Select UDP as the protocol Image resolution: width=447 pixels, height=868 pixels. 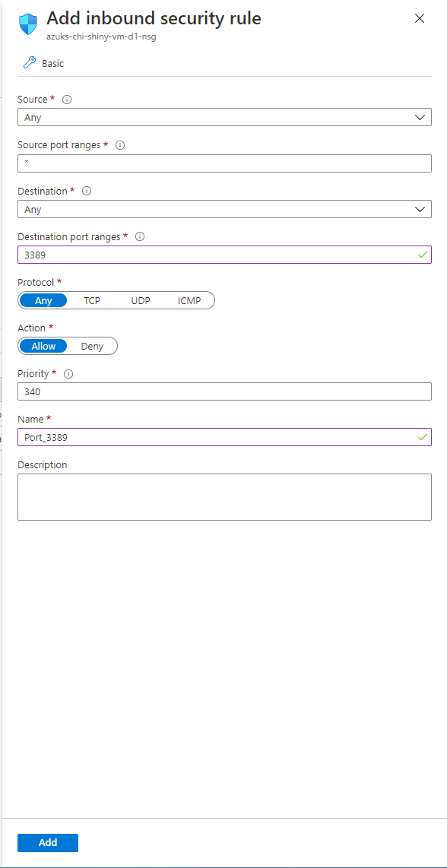click(140, 300)
